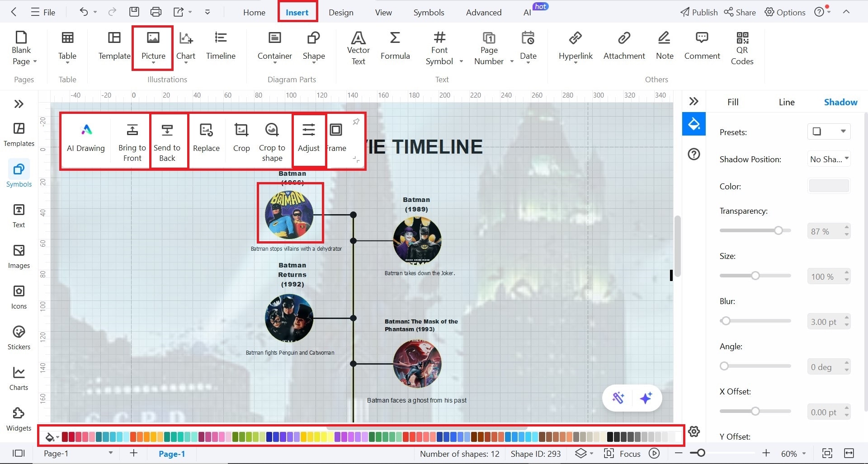Insert Vector Text

358,48
